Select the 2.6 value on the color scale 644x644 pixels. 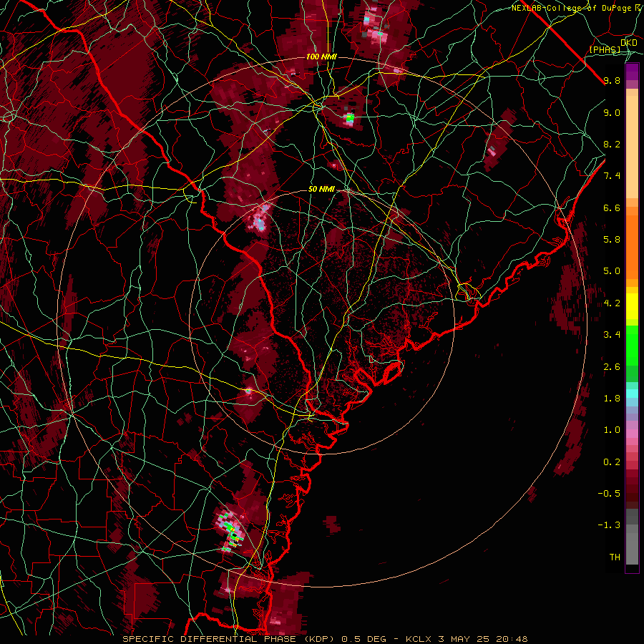(x=612, y=367)
